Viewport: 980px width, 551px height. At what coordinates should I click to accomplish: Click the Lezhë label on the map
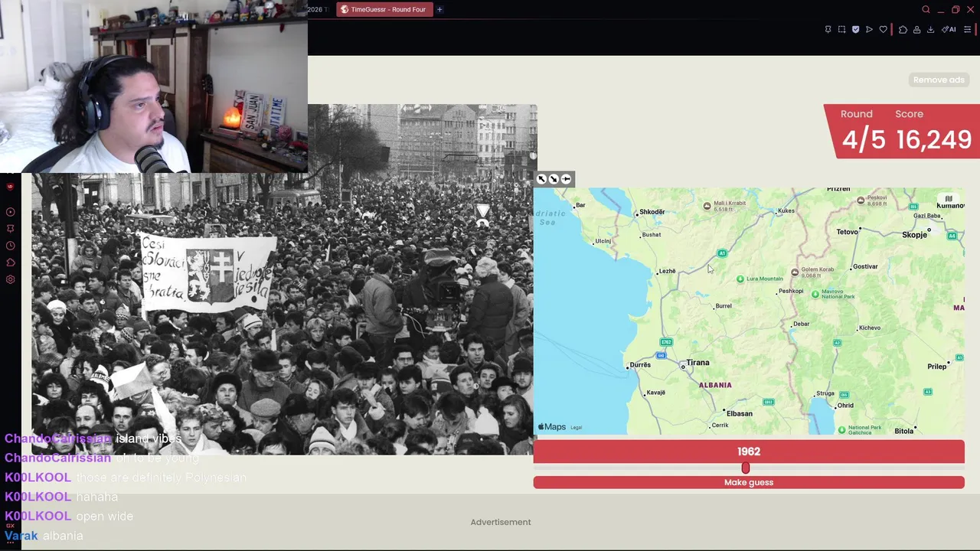[667, 271]
